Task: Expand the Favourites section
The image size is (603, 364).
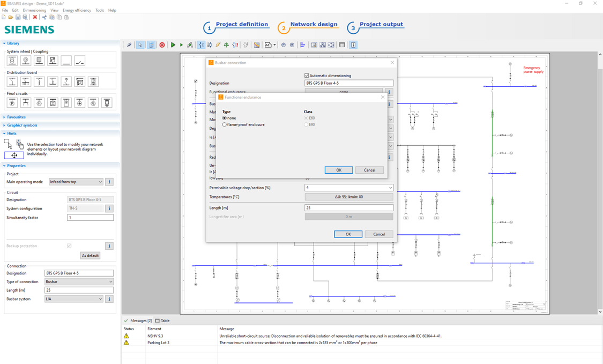Action: 16,117
